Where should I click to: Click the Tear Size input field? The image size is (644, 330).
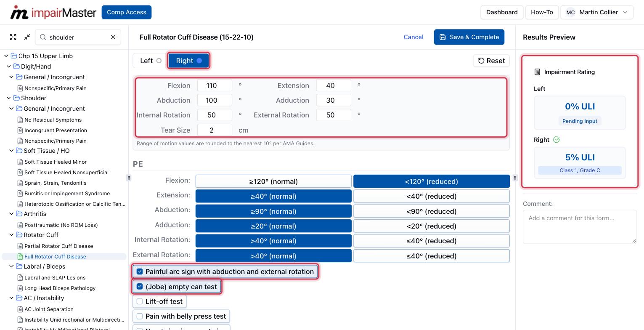point(215,130)
